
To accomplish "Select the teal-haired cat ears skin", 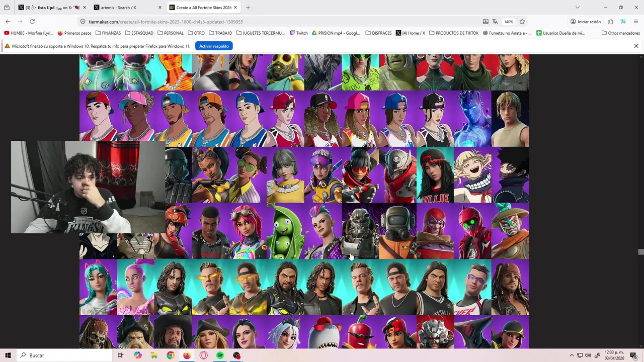I will click(98, 288).
